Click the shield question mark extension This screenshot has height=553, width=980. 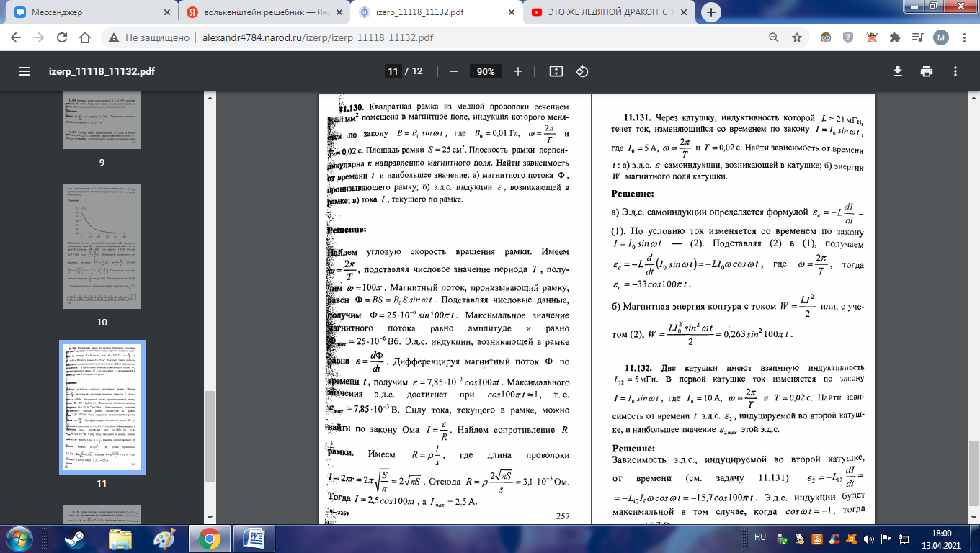tap(850, 37)
